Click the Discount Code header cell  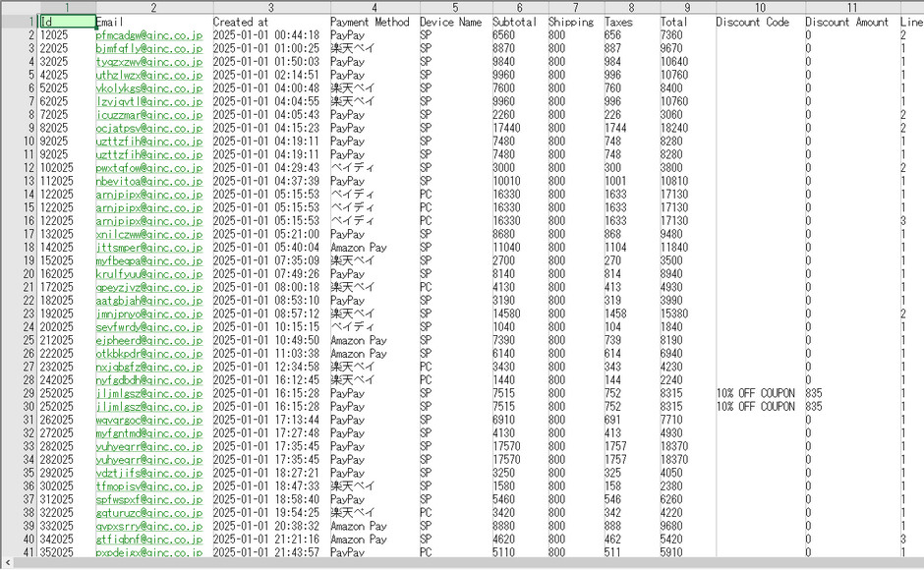click(752, 22)
